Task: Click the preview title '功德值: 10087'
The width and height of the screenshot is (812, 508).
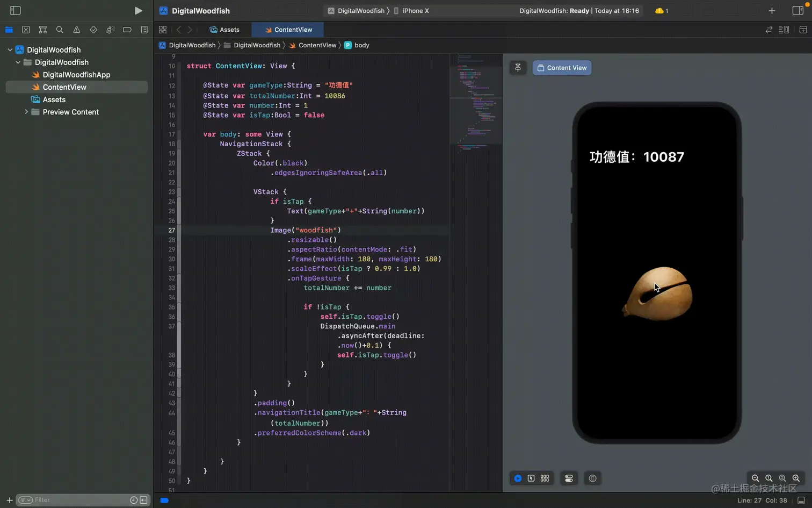Action: [x=637, y=157]
